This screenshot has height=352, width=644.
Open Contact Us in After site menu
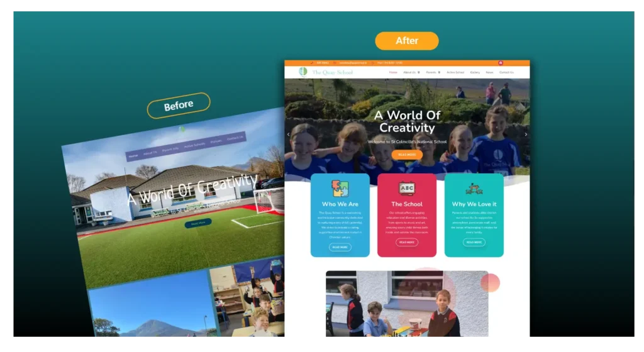click(x=506, y=72)
